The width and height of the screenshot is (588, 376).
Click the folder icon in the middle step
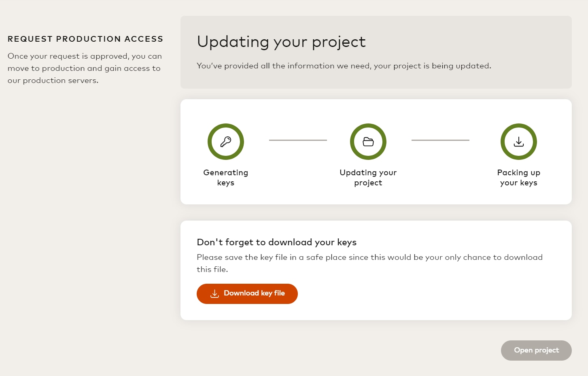pos(368,142)
